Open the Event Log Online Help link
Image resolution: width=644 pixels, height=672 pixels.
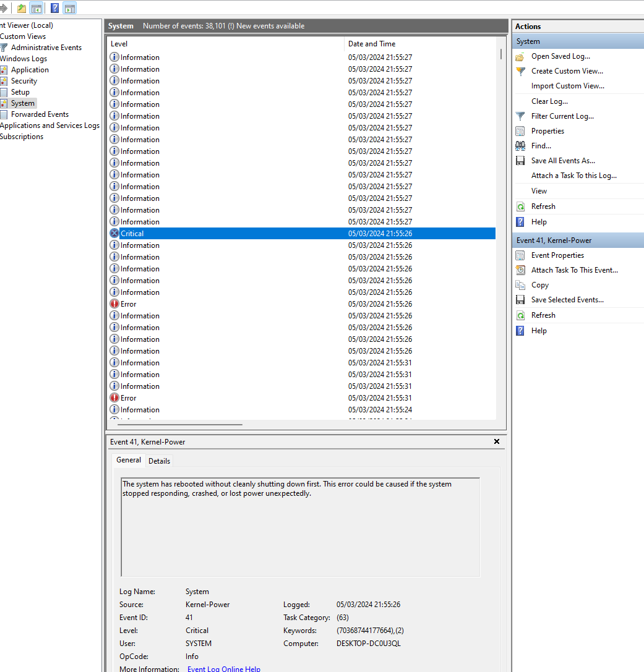223,668
